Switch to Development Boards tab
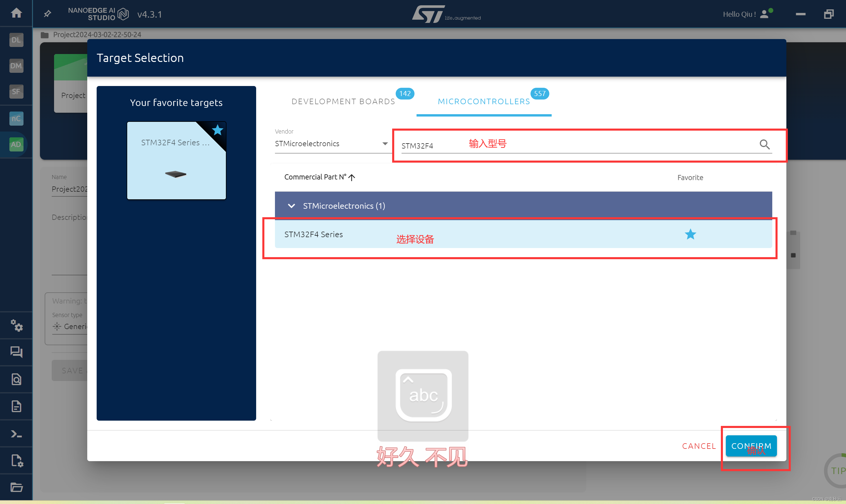 point(343,102)
